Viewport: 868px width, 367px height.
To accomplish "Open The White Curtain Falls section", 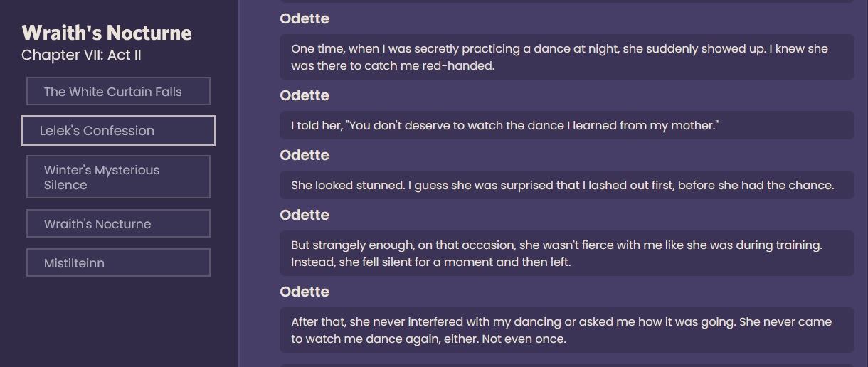I will pos(118,91).
